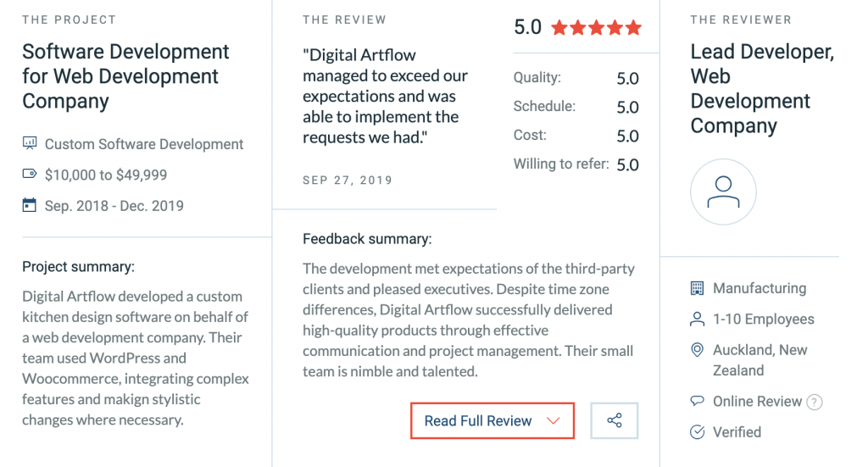Expand the Read Full Review button
The image size is (868, 467).
point(492,420)
